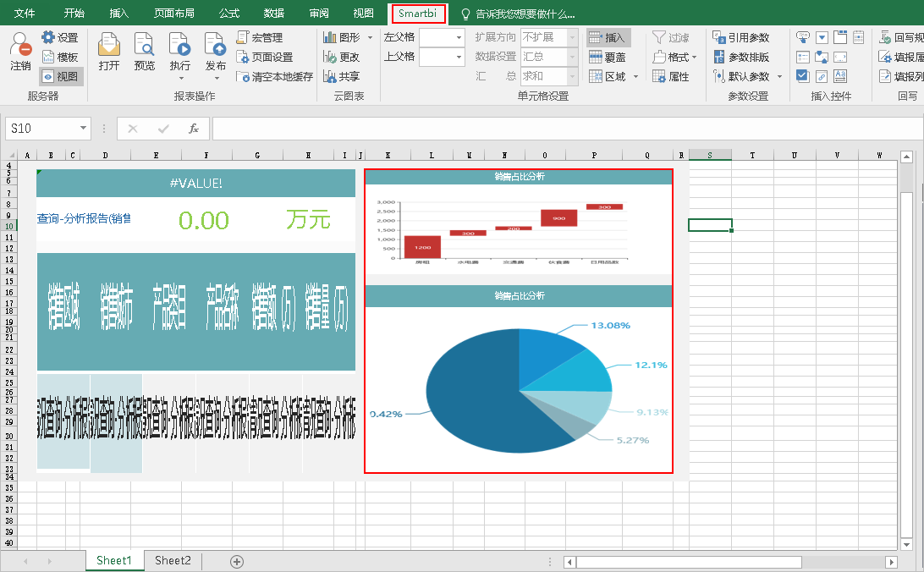
Task: Open the 左父格 combo box
Action: tap(442, 38)
